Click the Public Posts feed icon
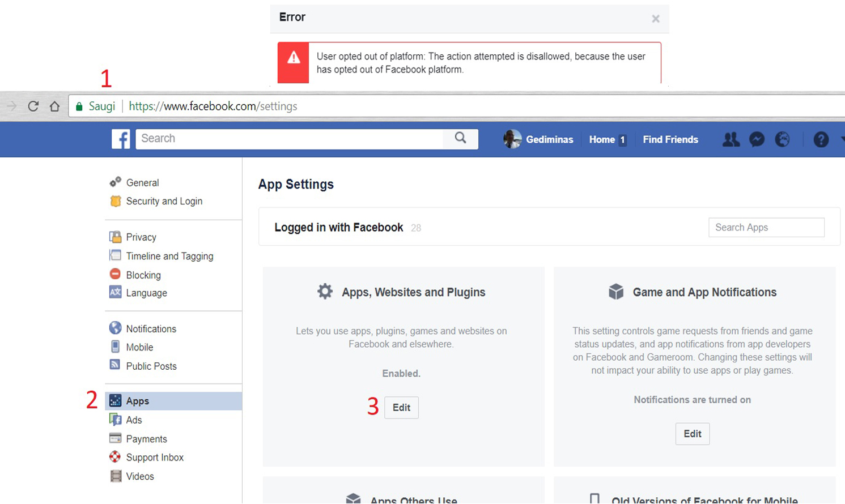This screenshot has height=504, width=845. (115, 365)
